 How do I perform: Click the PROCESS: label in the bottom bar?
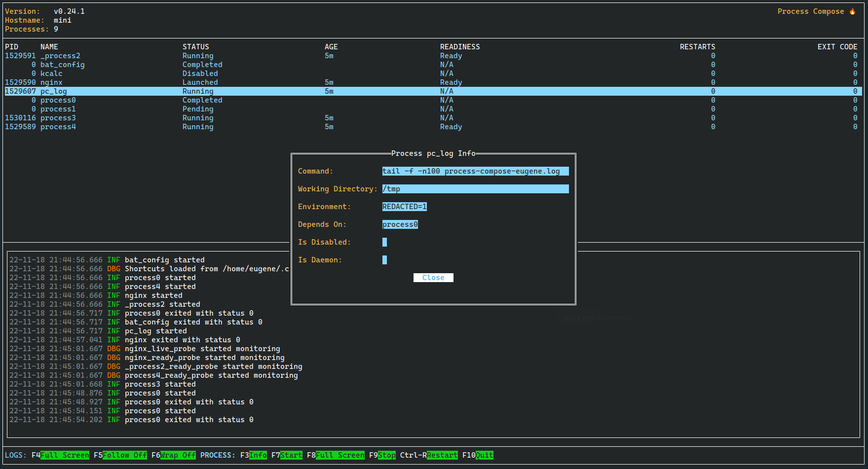[218, 455]
